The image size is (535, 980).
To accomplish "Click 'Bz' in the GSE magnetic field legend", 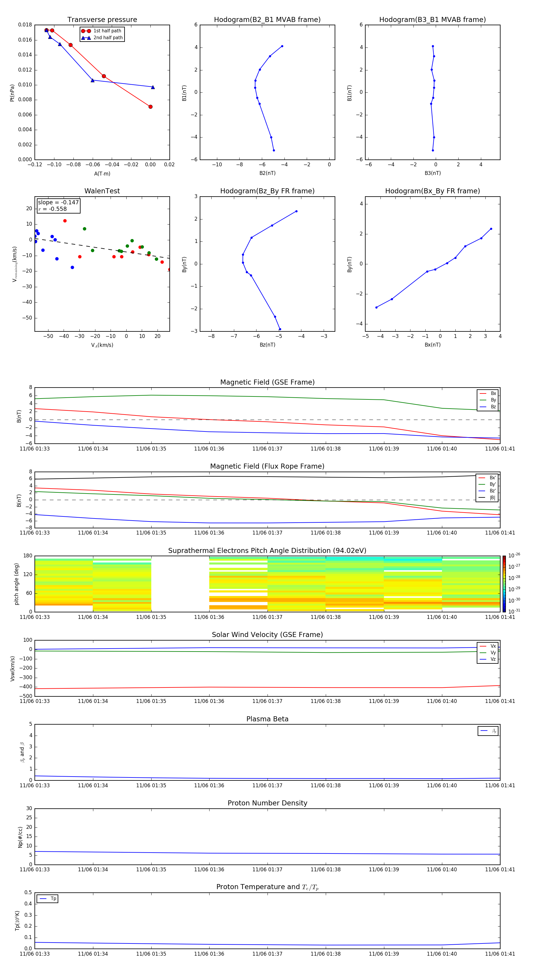I will point(488,407).
